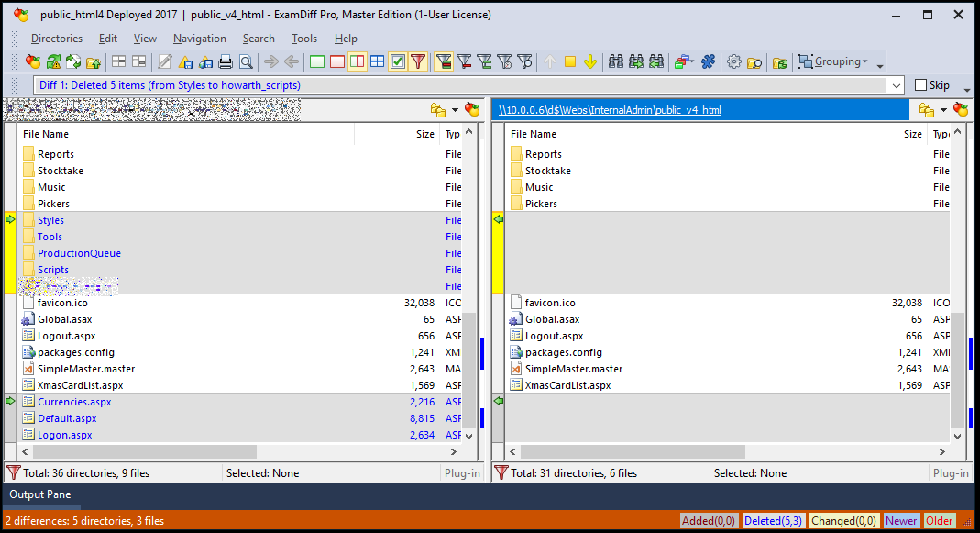Click the Find binoculars icon
The width and height of the screenshot is (980, 533).
616,61
